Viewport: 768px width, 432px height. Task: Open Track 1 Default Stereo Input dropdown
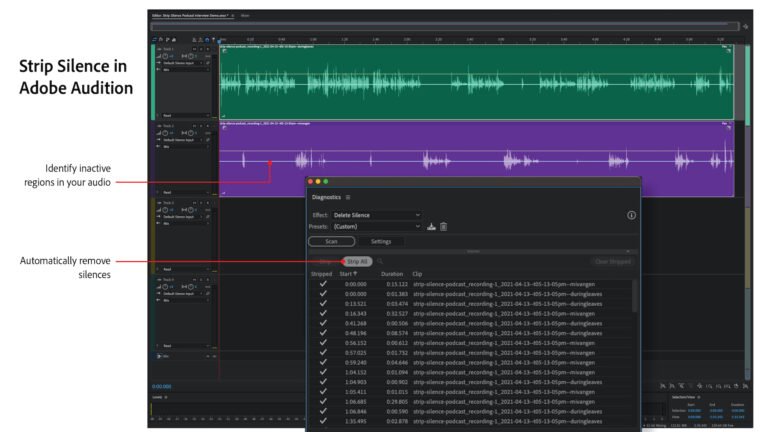coord(183,63)
